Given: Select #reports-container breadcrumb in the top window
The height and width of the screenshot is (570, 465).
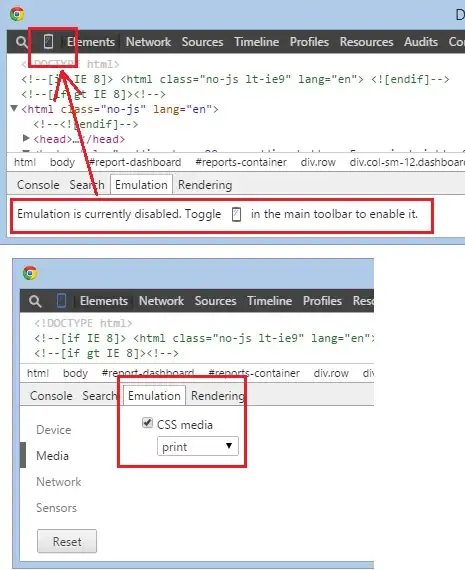Looking at the screenshot, I should pyautogui.click(x=241, y=162).
